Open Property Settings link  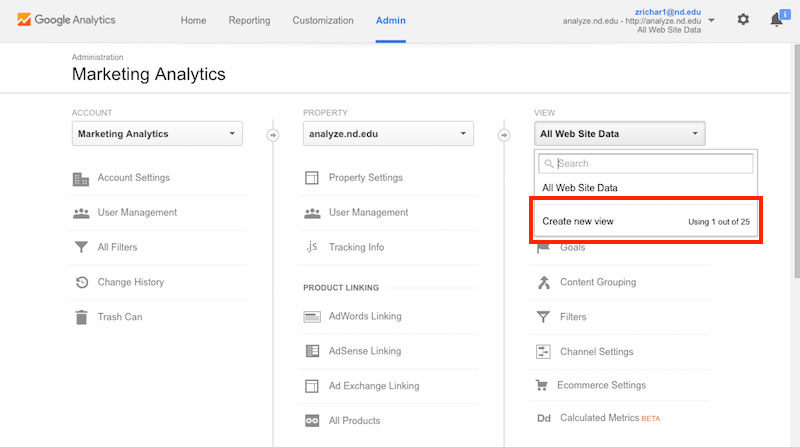tap(366, 178)
